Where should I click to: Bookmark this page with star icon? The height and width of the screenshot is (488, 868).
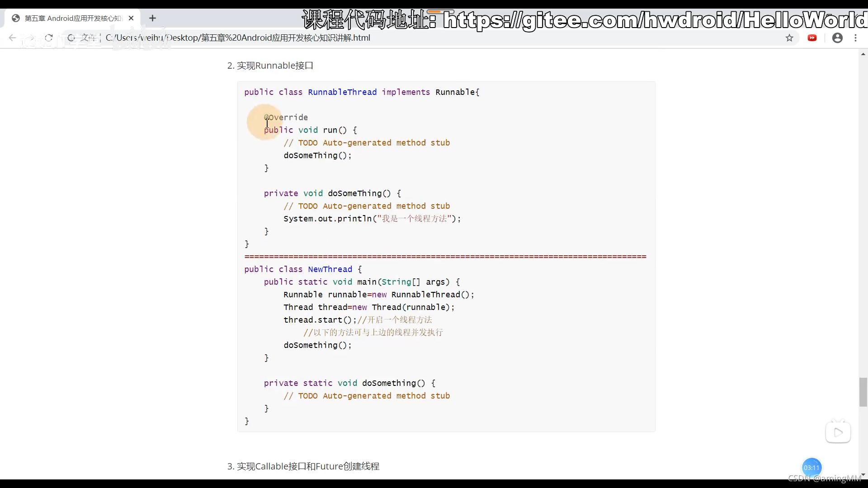(x=789, y=38)
